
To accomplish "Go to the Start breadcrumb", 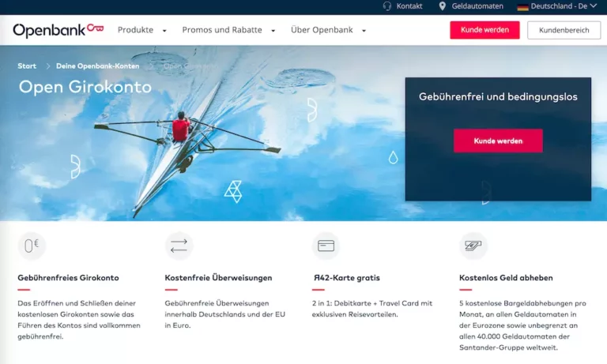I will [x=27, y=66].
